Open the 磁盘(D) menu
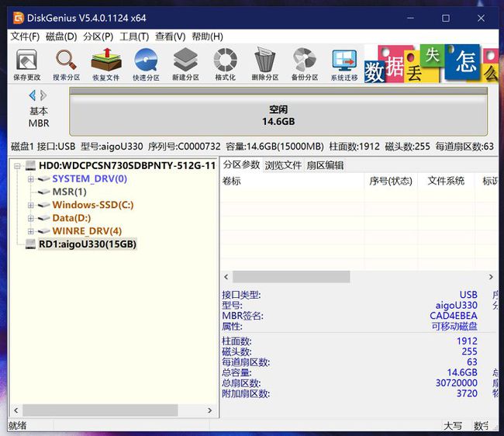Image resolution: width=504 pixels, height=436 pixels. pyautogui.click(x=61, y=36)
